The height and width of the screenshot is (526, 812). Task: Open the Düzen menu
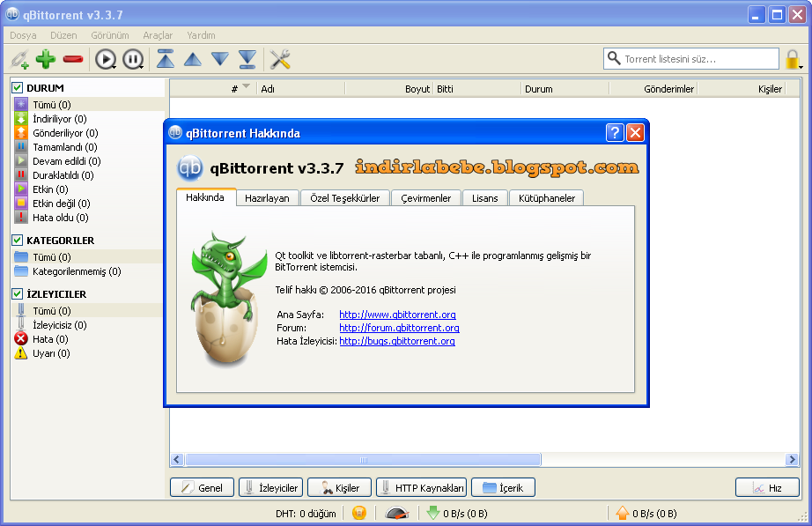click(x=63, y=35)
